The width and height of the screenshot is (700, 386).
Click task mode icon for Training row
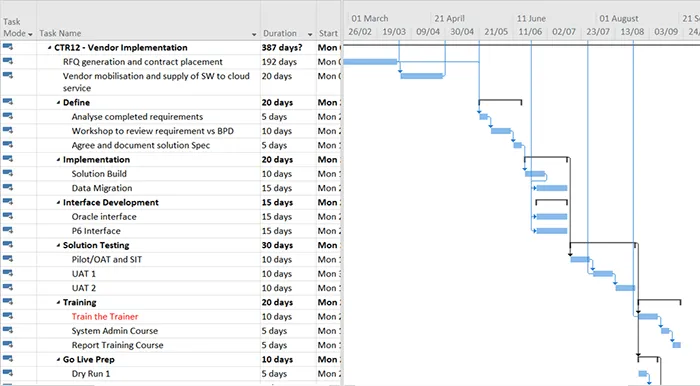(x=8, y=302)
